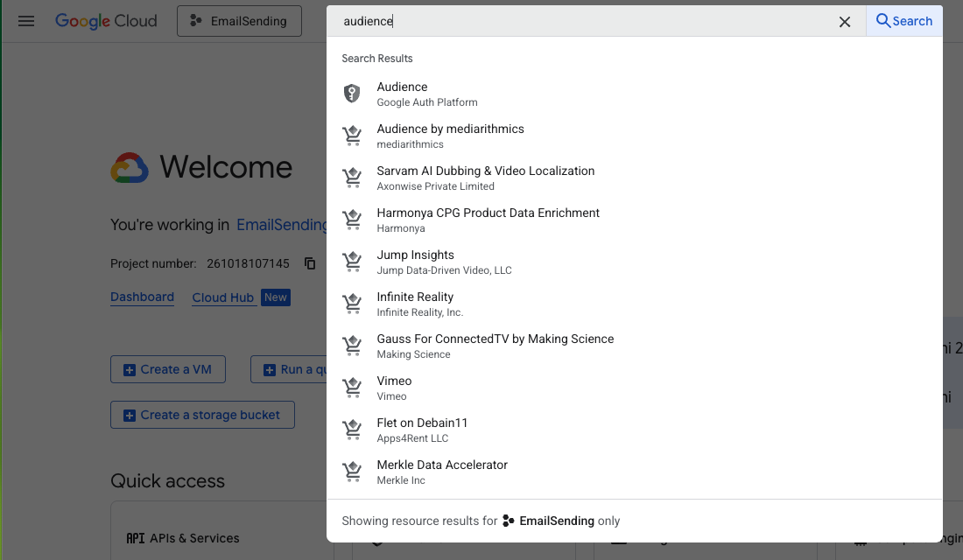963x560 pixels.
Task: Open the hamburger navigation menu
Action: pyautogui.click(x=26, y=21)
